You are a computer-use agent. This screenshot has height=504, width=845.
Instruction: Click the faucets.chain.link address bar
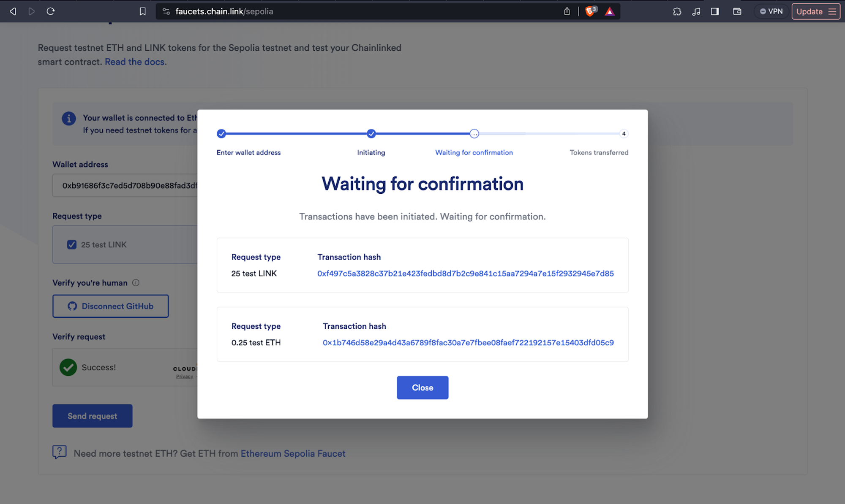coord(338,11)
